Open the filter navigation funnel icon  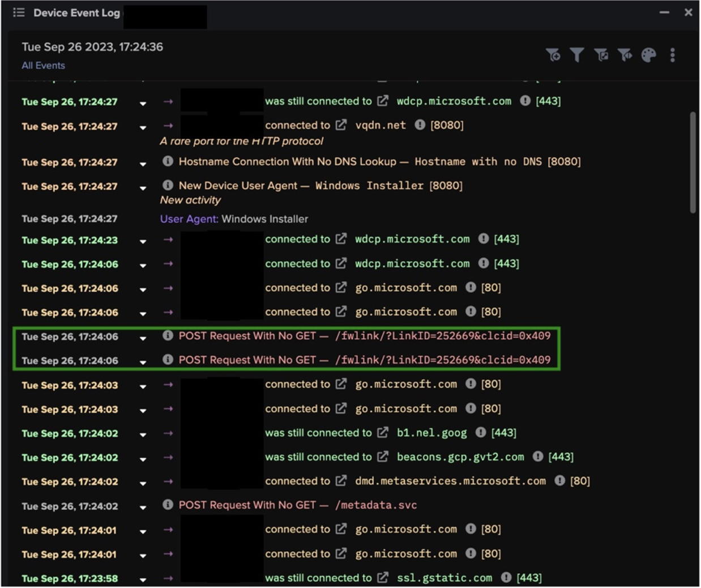point(625,55)
